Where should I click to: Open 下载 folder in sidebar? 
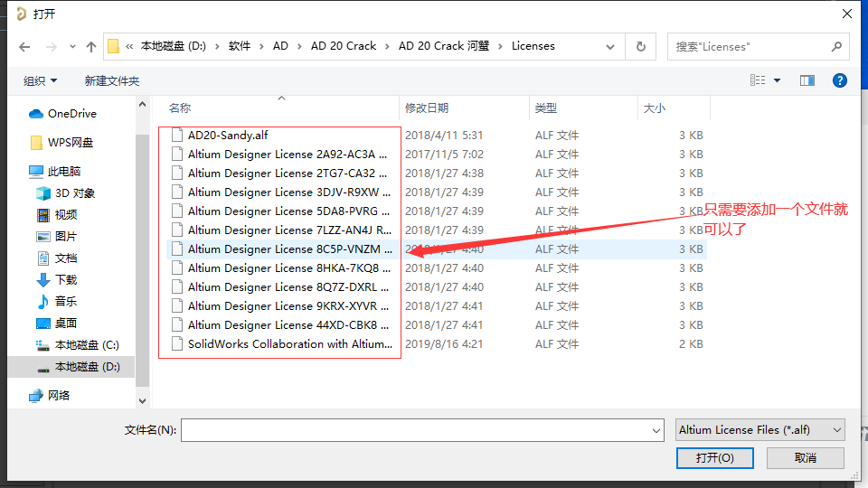click(x=57, y=279)
